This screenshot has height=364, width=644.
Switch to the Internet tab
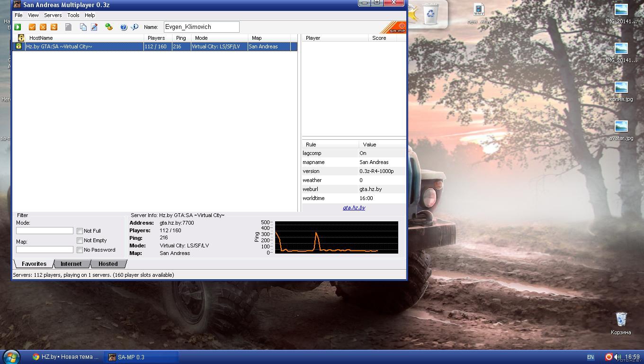point(71,264)
